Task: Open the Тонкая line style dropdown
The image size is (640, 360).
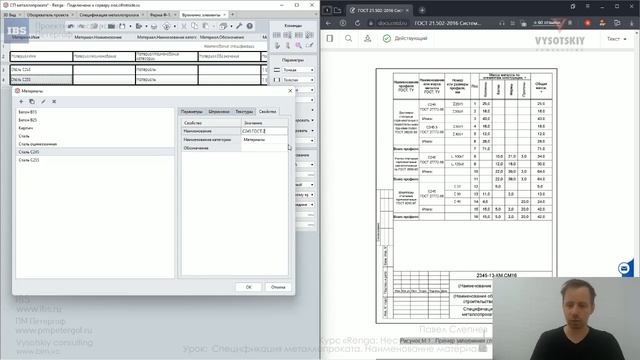Action: (x=298, y=70)
